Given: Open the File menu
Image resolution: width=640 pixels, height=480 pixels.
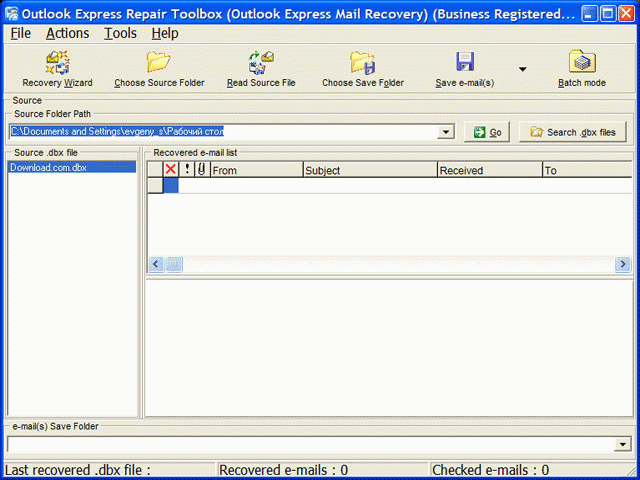Looking at the screenshot, I should tap(20, 33).
